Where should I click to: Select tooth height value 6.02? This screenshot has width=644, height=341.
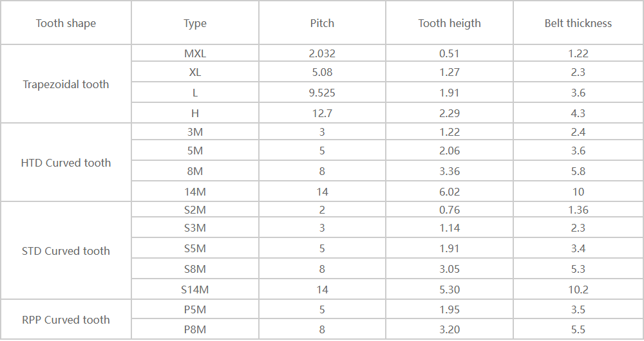point(450,192)
